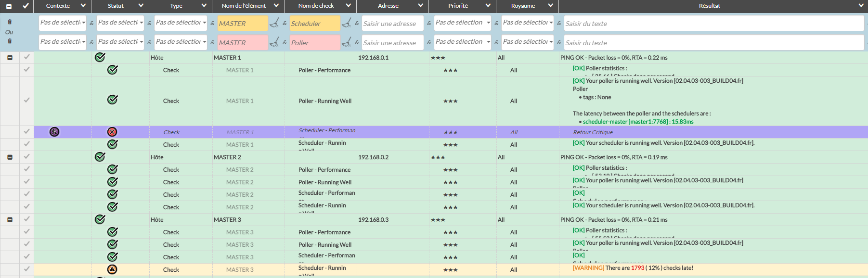Click the scheduler-master latency link in results
The width and height of the screenshot is (868, 278).
pyautogui.click(x=638, y=122)
